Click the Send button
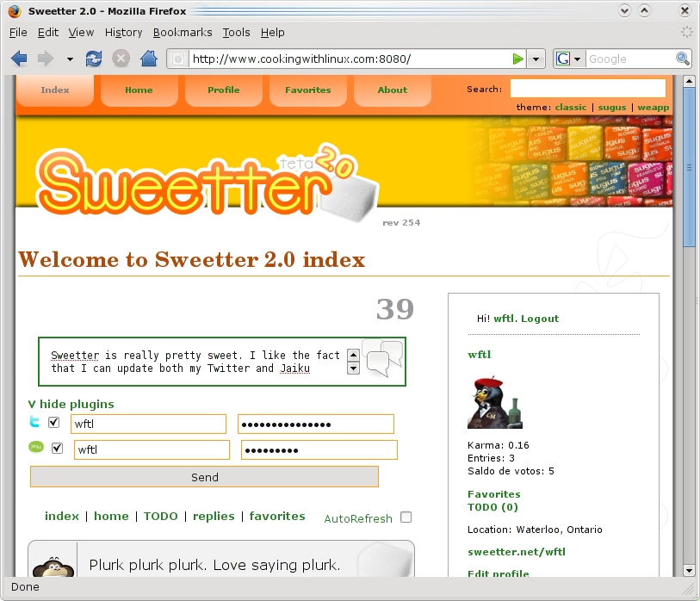The height and width of the screenshot is (601, 700). (204, 477)
